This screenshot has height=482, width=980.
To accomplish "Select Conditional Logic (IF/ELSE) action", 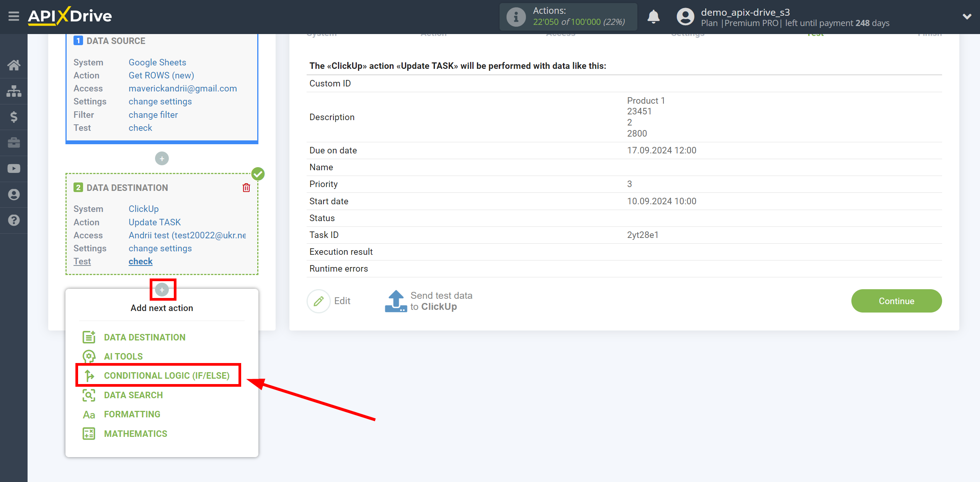I will click(x=167, y=376).
